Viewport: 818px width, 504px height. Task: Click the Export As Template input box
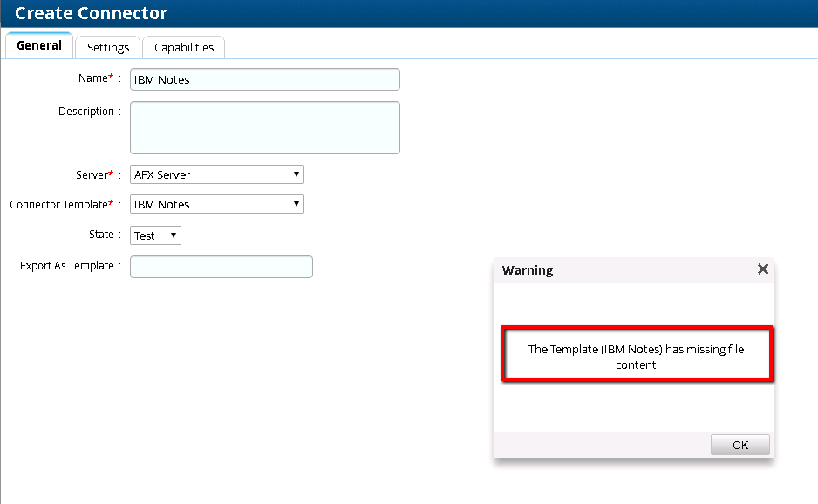221,267
